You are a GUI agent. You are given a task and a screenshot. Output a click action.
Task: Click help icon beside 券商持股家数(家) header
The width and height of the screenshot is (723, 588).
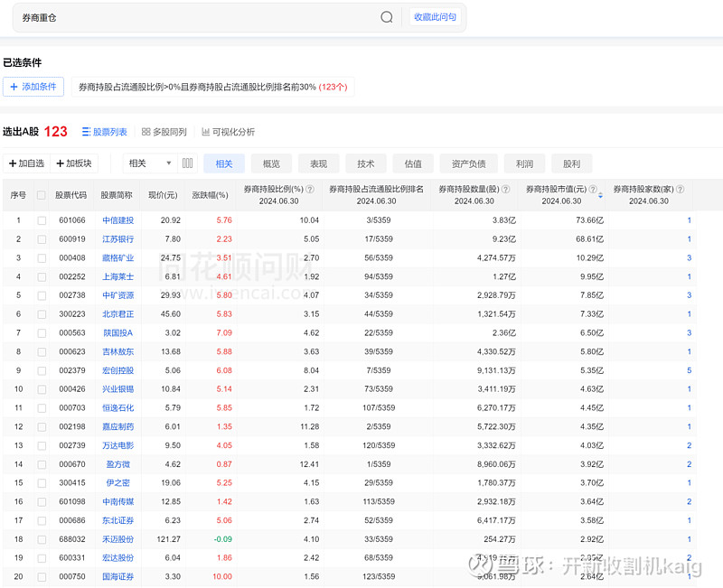coord(681,189)
